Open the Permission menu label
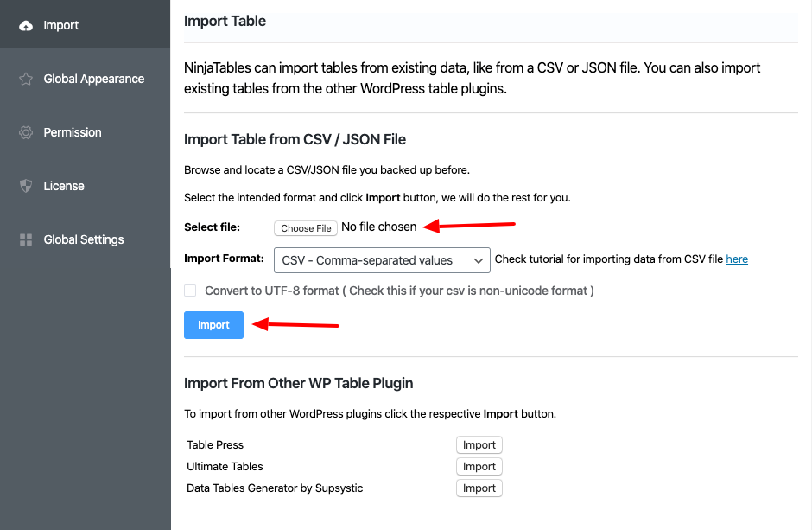The width and height of the screenshot is (812, 530). tap(73, 133)
